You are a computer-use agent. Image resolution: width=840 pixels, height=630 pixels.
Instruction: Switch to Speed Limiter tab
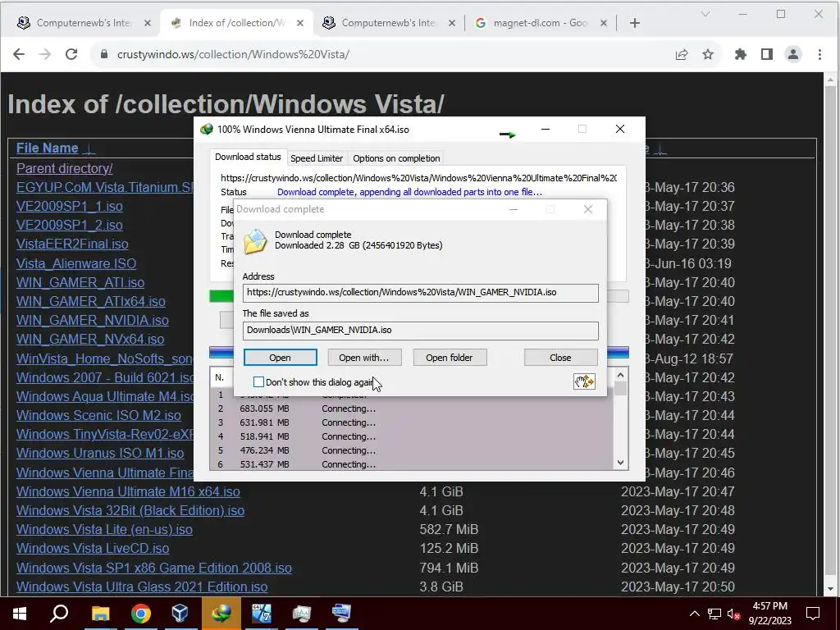[317, 158]
